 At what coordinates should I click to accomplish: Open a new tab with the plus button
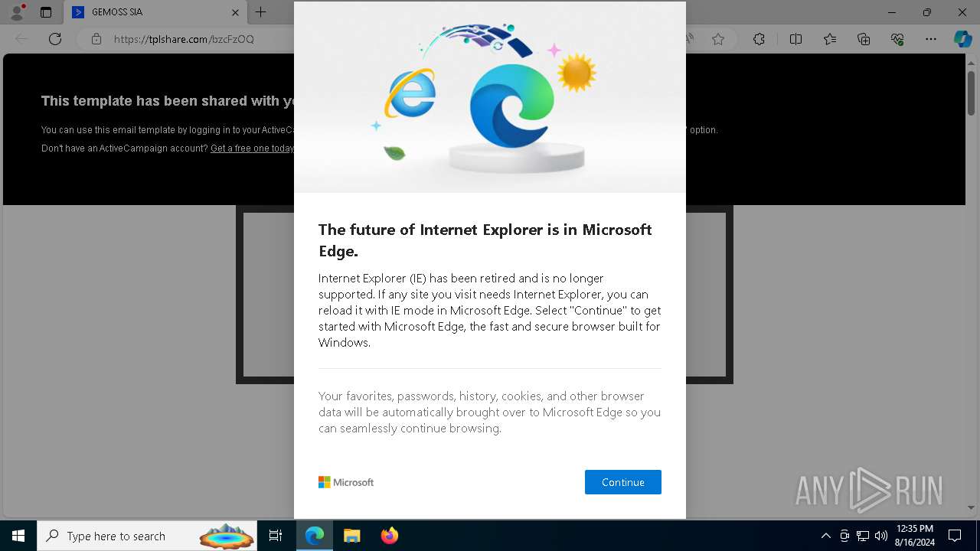point(260,12)
